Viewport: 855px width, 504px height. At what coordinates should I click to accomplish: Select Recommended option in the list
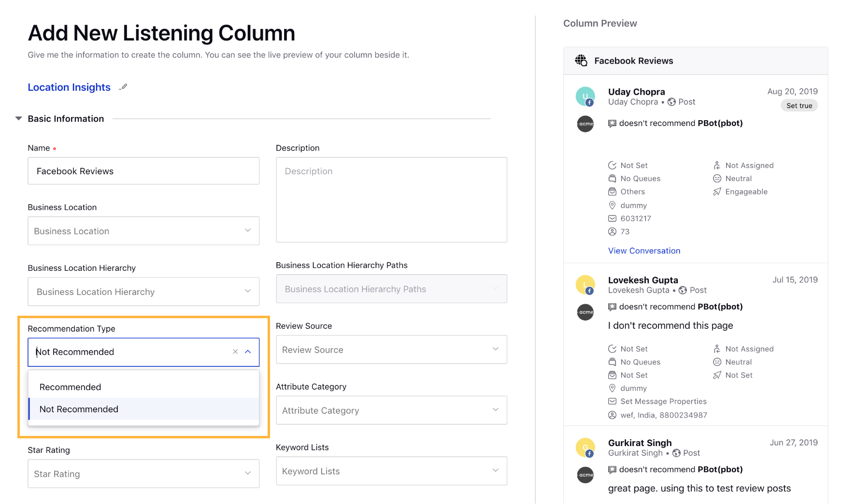tap(143, 387)
